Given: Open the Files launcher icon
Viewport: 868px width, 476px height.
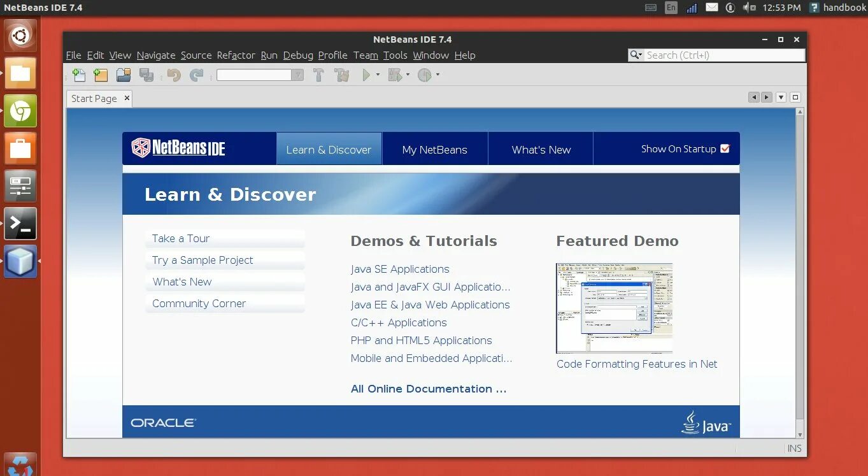Looking at the screenshot, I should tap(20, 73).
